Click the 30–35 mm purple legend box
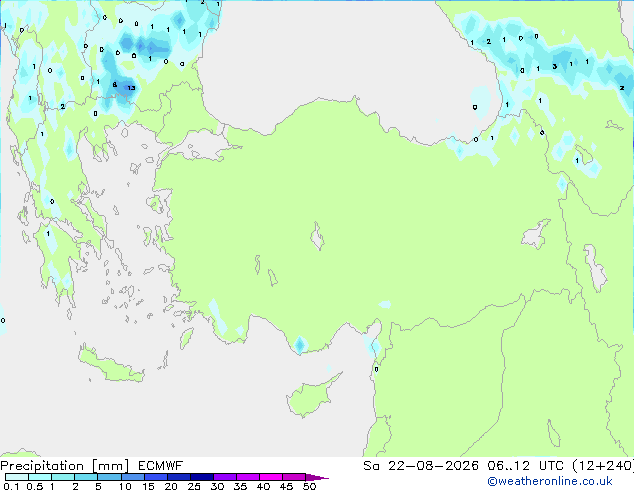This screenshot has height=490, width=634. pyautogui.click(x=225, y=477)
